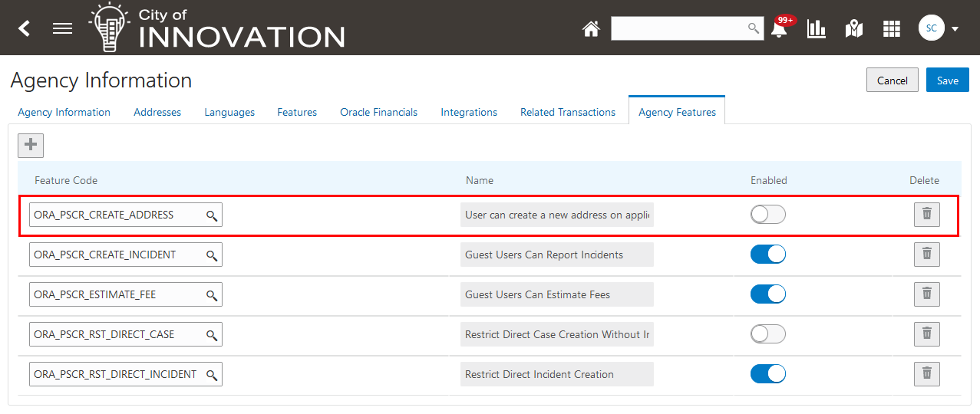
Task: Delete the ORA_PSCR_RST_DIRECT_CASE feature row
Action: click(926, 334)
